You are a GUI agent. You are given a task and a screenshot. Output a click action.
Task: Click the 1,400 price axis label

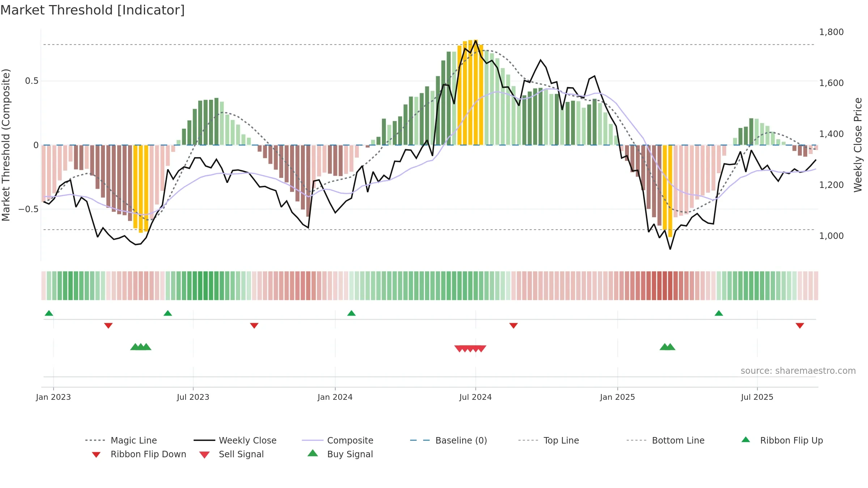coord(831,134)
